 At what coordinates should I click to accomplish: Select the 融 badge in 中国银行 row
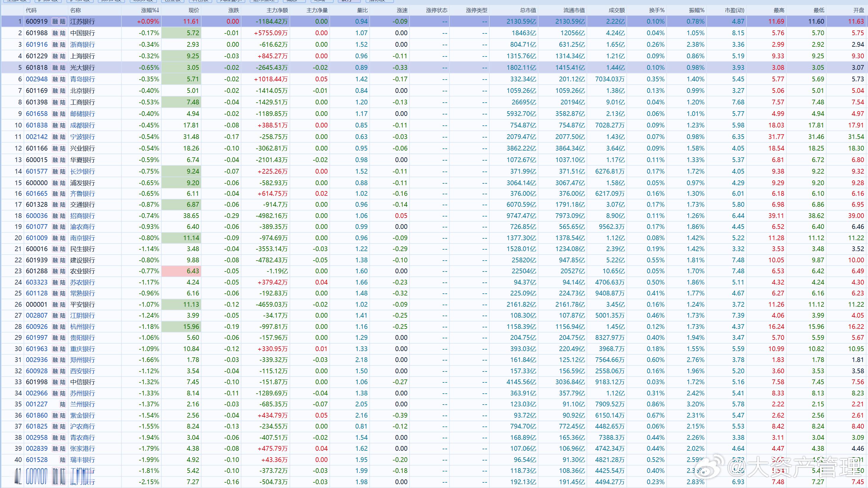[x=55, y=33]
